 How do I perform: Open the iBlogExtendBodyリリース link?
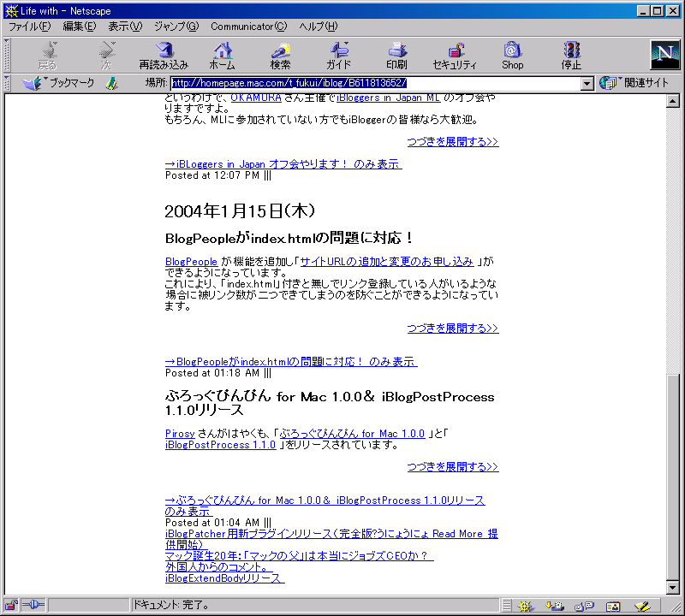pos(224,578)
